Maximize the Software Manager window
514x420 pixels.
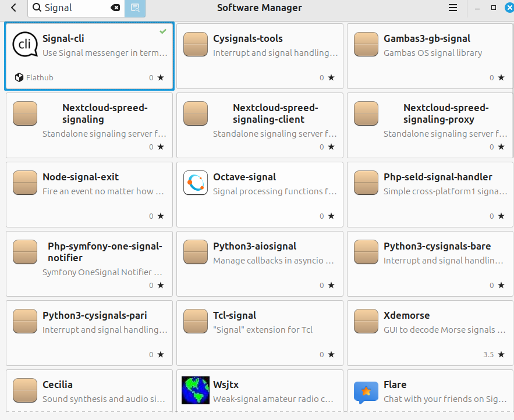click(x=494, y=8)
